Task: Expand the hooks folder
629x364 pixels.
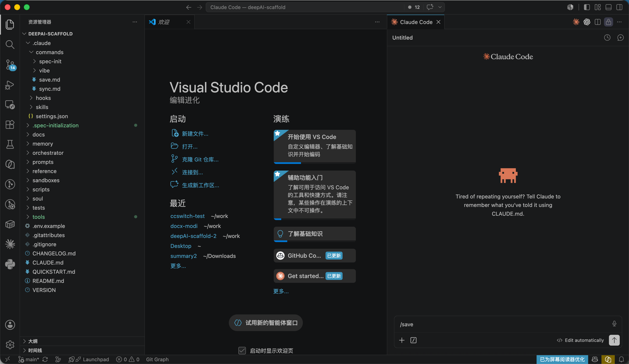Action: coord(31,98)
